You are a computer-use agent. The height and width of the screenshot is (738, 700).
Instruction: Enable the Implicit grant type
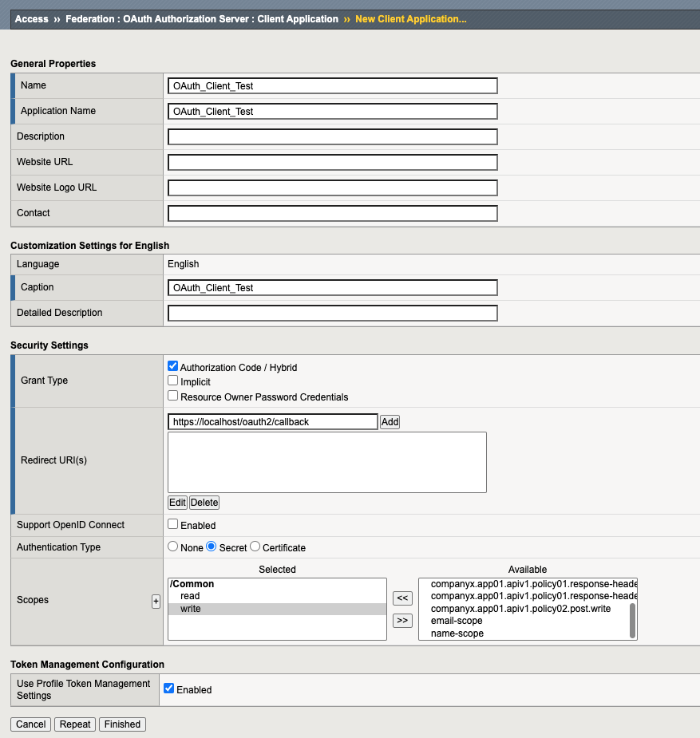pos(173,381)
